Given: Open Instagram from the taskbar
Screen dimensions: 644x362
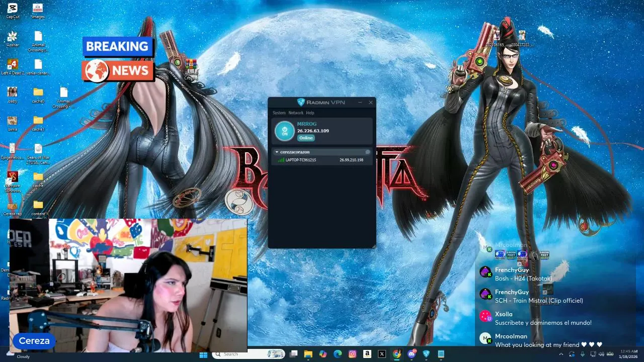Looking at the screenshot, I should 353,354.
